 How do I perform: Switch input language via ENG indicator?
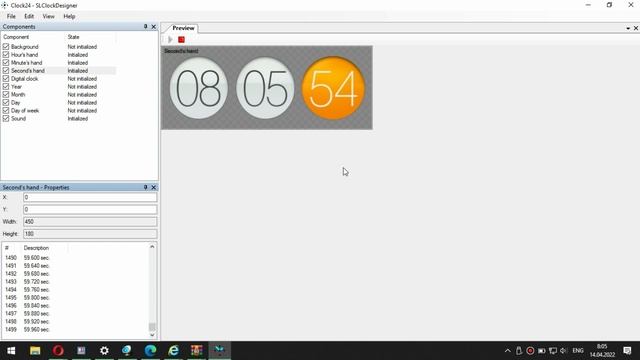tap(578, 351)
